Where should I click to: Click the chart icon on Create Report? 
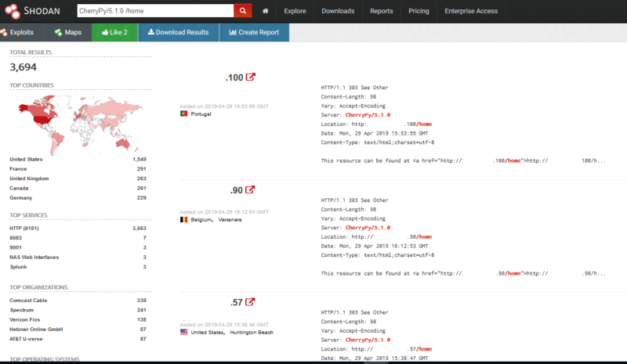233,32
